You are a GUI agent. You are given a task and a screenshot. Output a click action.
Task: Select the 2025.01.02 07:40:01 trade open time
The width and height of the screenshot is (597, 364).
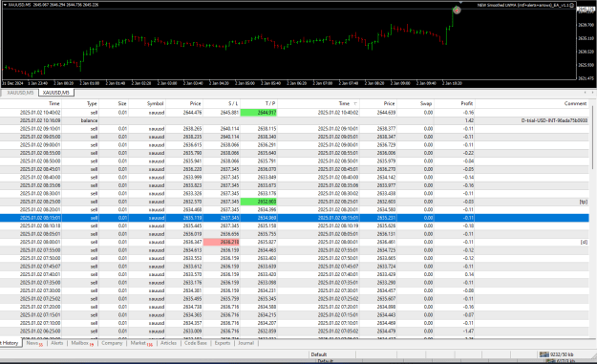point(40,274)
